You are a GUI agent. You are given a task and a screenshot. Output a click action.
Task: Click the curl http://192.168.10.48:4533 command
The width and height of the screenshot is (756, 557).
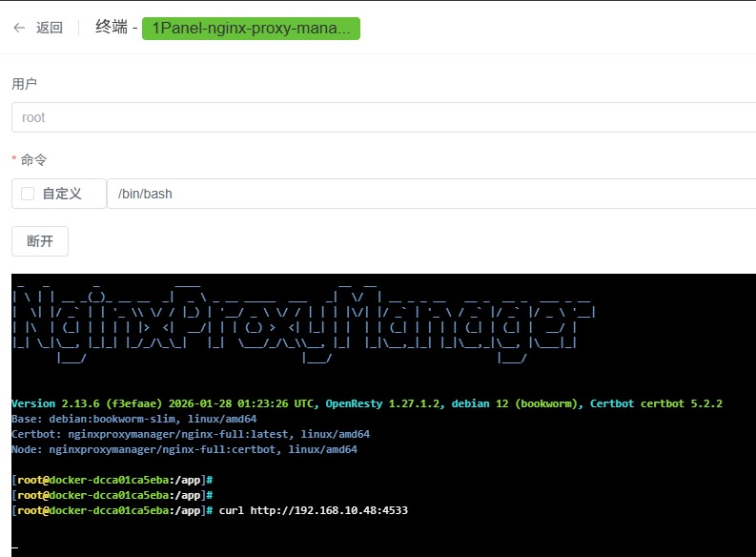pyautogui.click(x=313, y=510)
